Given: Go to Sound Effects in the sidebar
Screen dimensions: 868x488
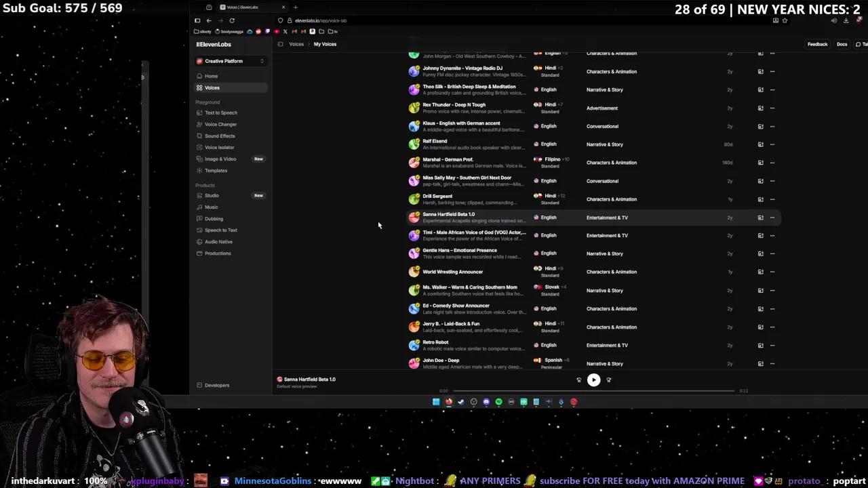Looking at the screenshot, I should tap(220, 136).
